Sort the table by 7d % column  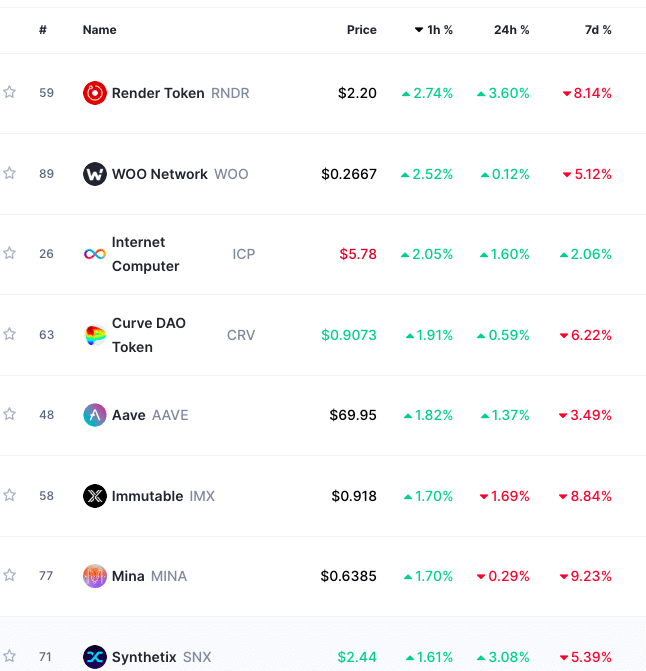coord(598,30)
